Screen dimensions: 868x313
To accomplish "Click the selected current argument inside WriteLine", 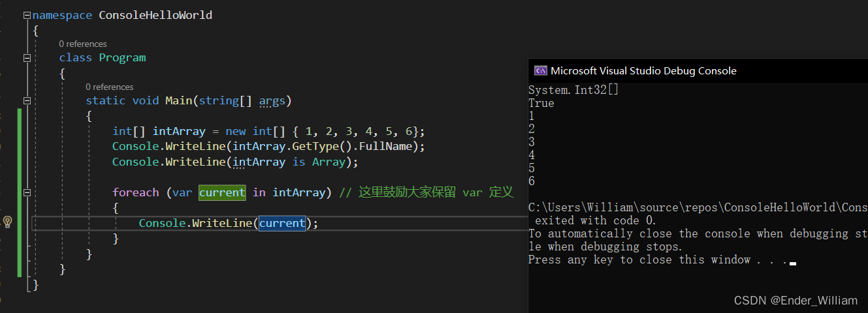I will click(282, 223).
